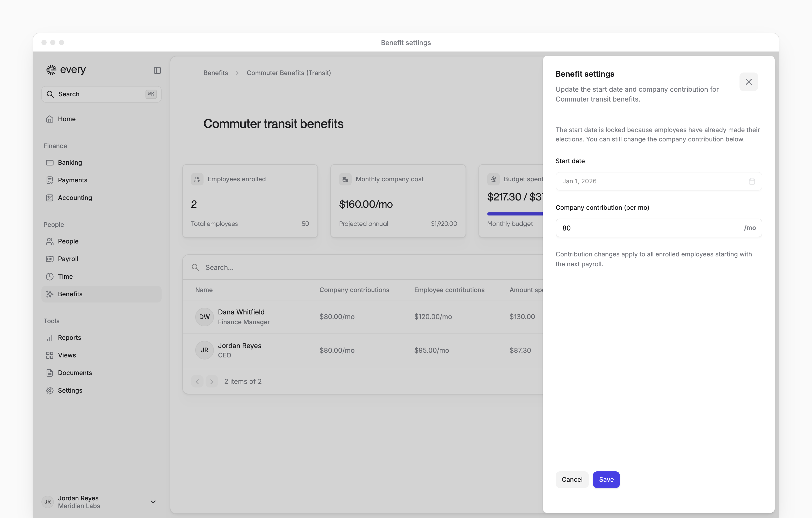Image resolution: width=812 pixels, height=518 pixels.
Task: Click the People users icon
Action: click(49, 241)
